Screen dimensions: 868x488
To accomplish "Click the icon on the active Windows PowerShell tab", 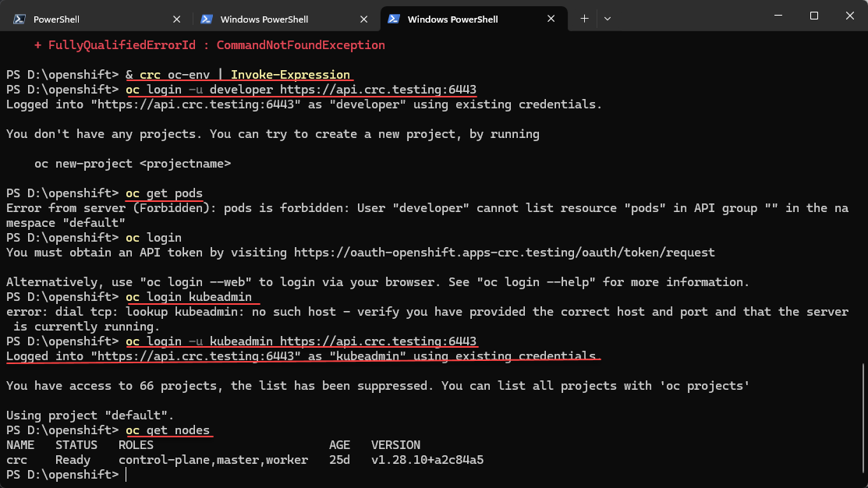I will pos(394,19).
